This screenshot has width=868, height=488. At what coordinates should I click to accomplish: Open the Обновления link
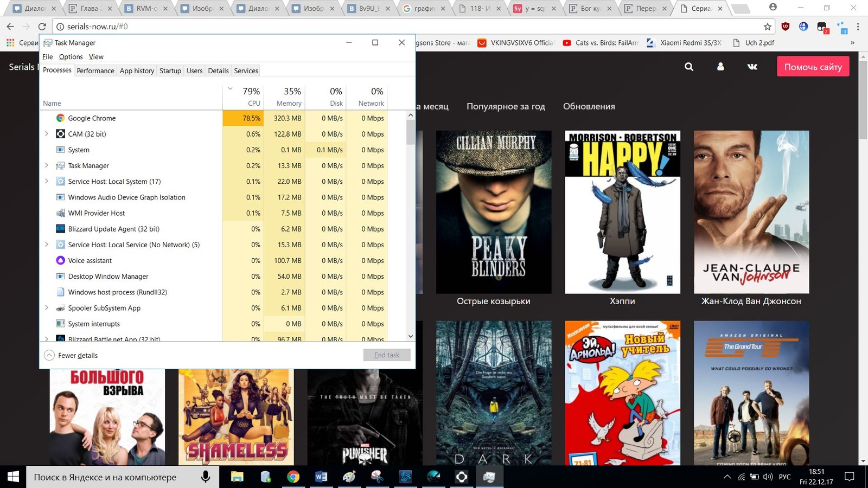pos(589,106)
